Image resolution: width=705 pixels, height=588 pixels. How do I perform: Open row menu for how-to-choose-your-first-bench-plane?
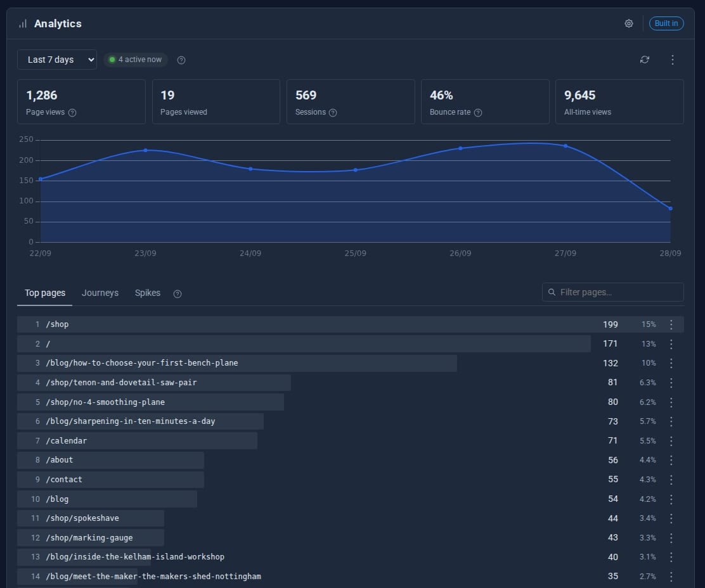tap(671, 363)
